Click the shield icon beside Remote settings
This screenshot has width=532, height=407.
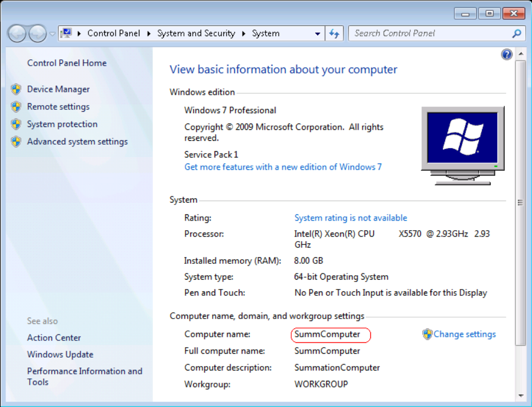click(16, 107)
